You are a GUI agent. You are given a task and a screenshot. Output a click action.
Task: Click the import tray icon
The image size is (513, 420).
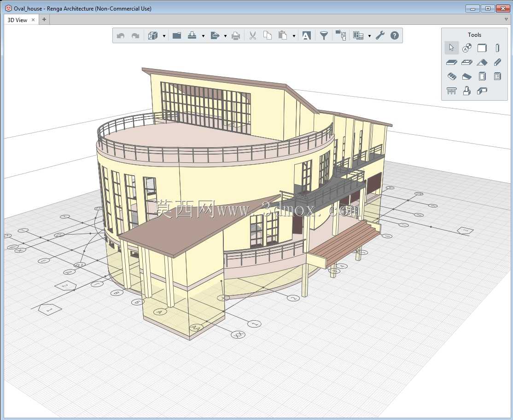(x=192, y=35)
